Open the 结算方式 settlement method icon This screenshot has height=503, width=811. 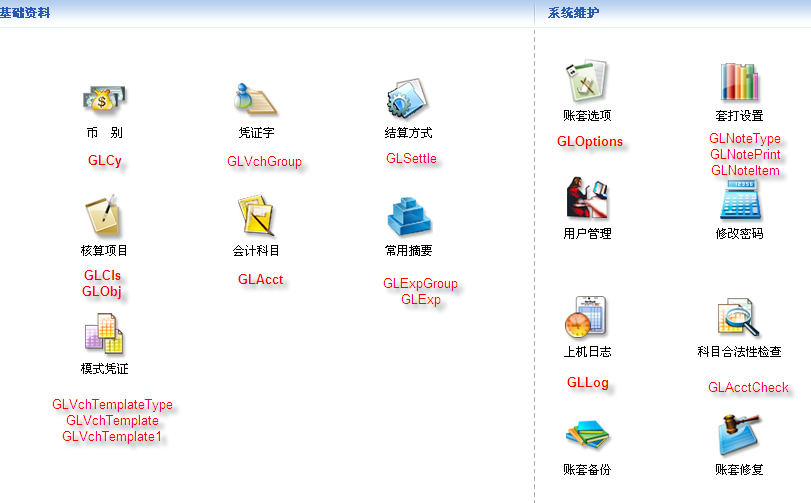click(x=408, y=99)
